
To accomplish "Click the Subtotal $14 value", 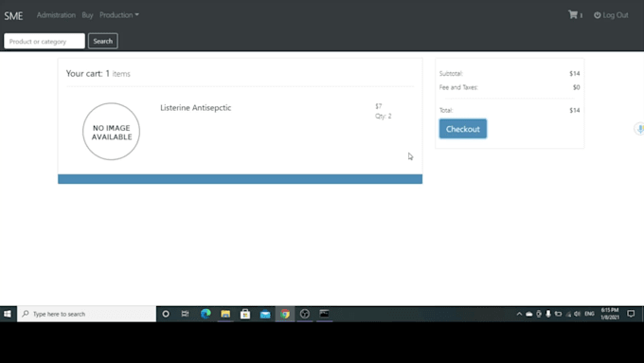I will [575, 74].
